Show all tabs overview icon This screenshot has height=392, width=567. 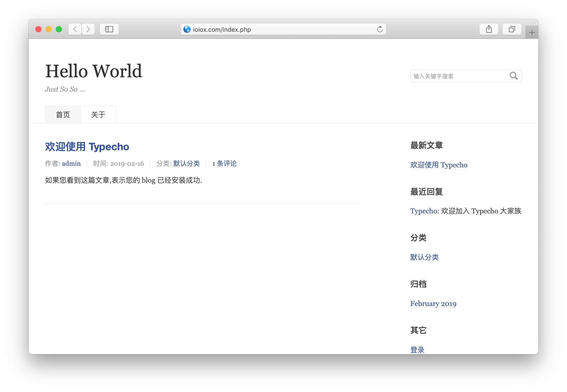click(512, 29)
